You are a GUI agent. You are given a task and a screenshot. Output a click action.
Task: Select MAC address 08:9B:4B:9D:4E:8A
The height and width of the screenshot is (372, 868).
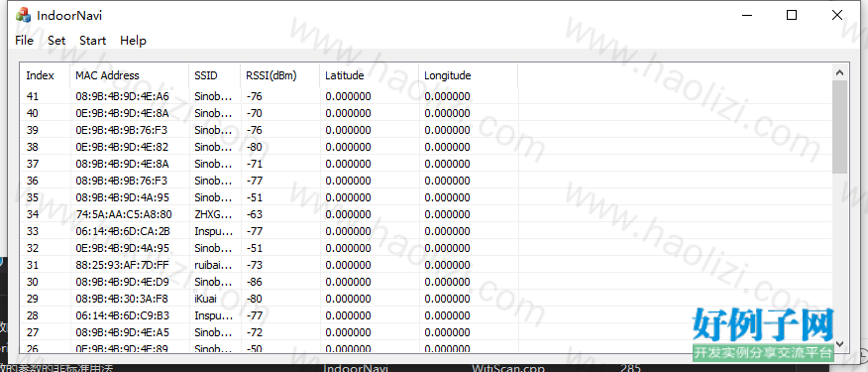pos(122,164)
